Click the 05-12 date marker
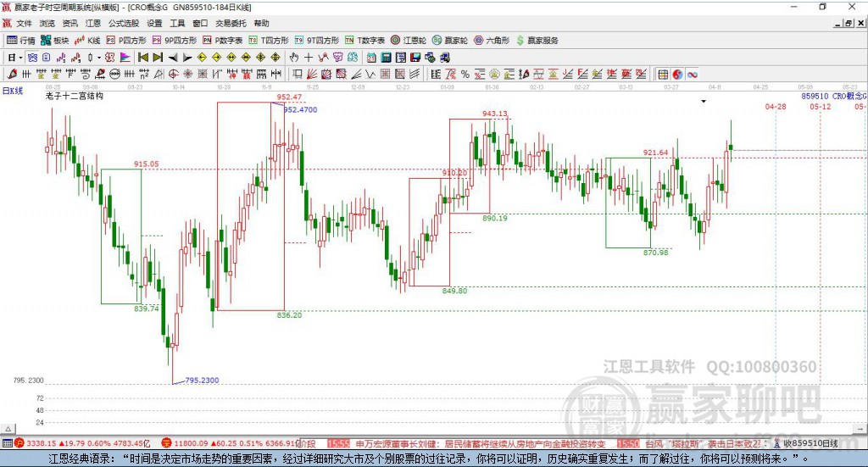Viewport: 868px width, 467px height. [x=821, y=106]
